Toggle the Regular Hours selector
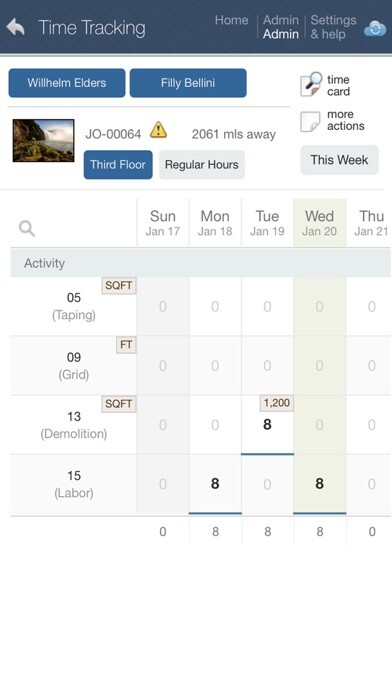 (202, 165)
